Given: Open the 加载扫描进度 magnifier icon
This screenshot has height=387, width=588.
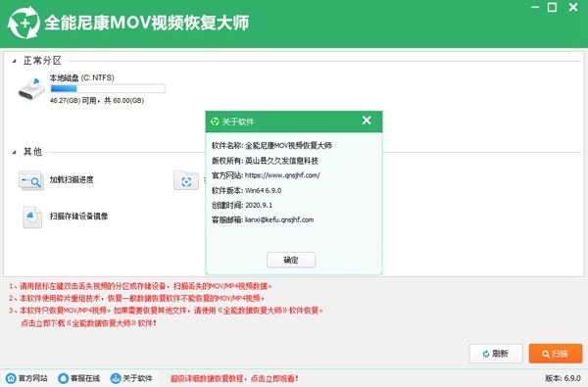Looking at the screenshot, I should (31, 180).
